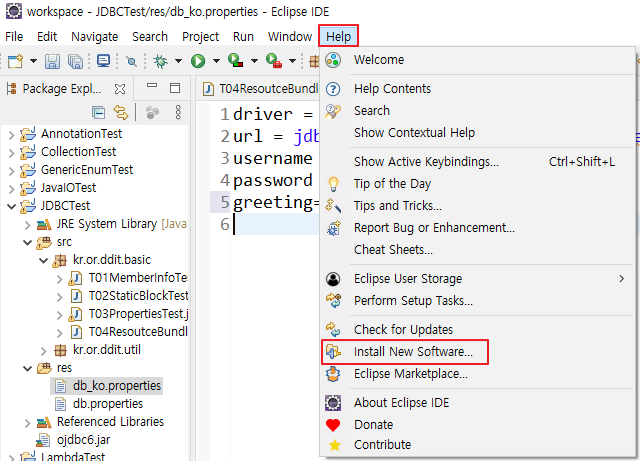
Task: Collapse kr.or.ddit.basic package
Action: [44, 261]
